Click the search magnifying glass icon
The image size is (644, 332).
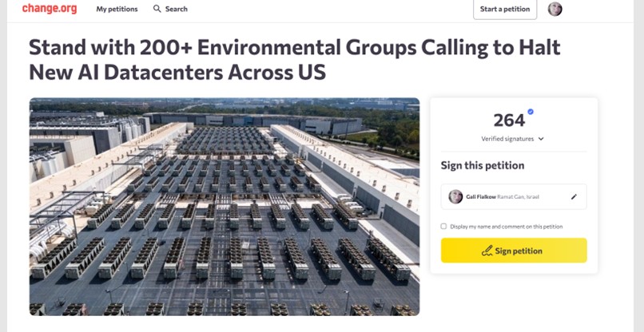tap(157, 9)
